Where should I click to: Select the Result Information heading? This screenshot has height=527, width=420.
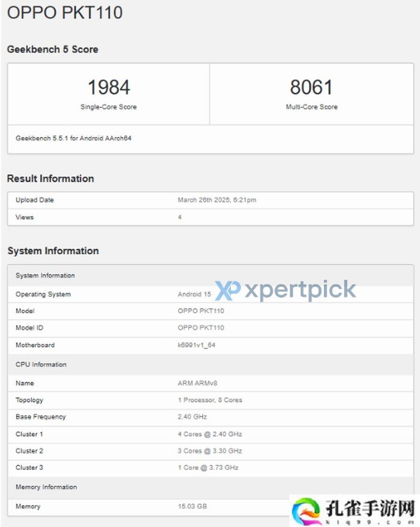(x=50, y=178)
